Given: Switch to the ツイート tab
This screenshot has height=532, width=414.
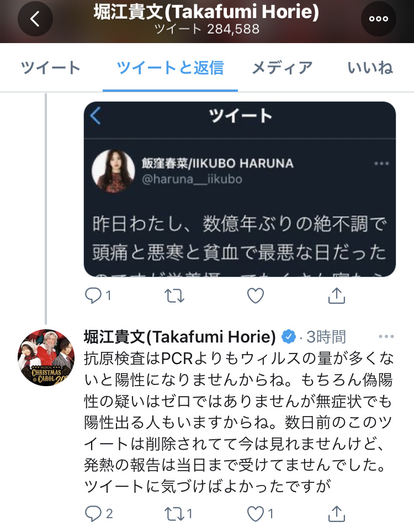Looking at the screenshot, I should coord(51,67).
